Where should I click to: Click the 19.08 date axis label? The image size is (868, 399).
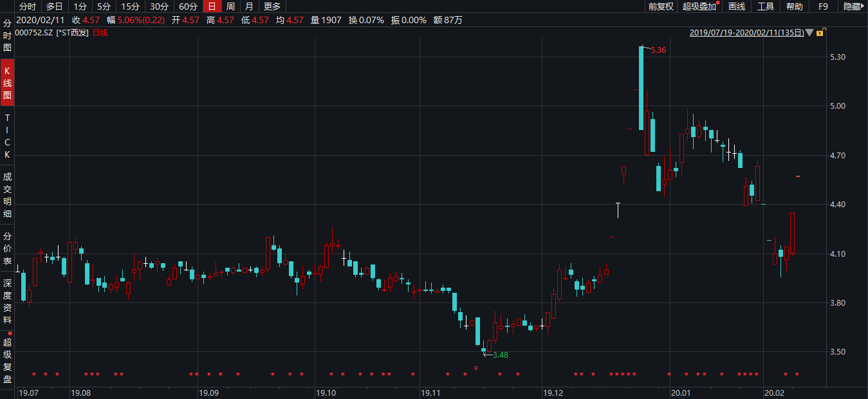point(81,392)
